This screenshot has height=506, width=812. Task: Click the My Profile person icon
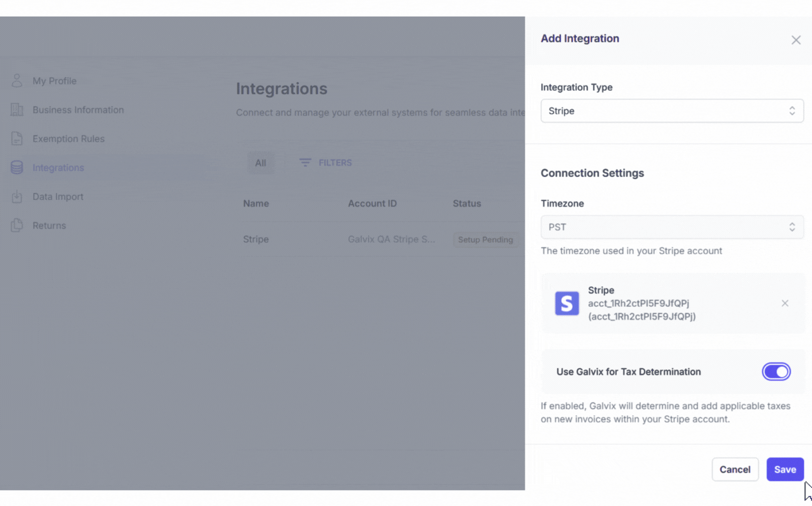[17, 80]
